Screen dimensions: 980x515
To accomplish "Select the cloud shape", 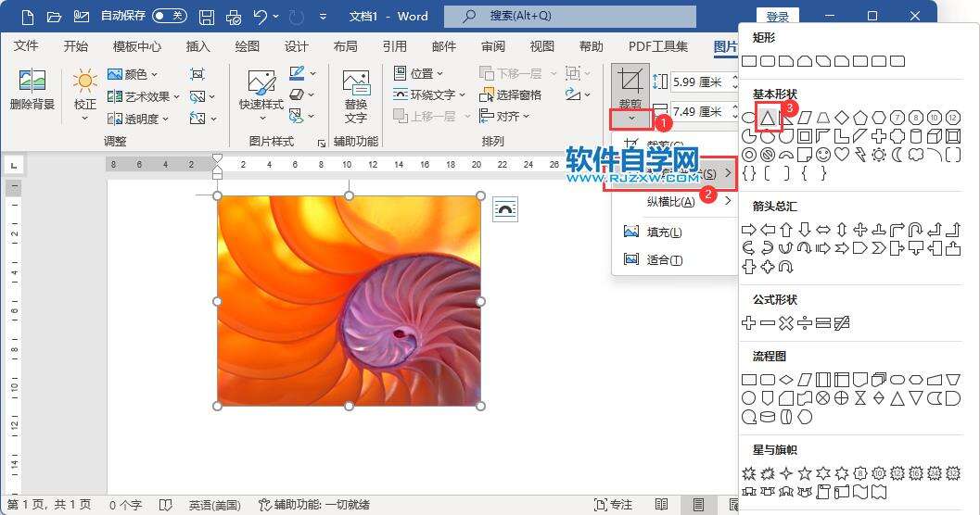I will pos(916,154).
